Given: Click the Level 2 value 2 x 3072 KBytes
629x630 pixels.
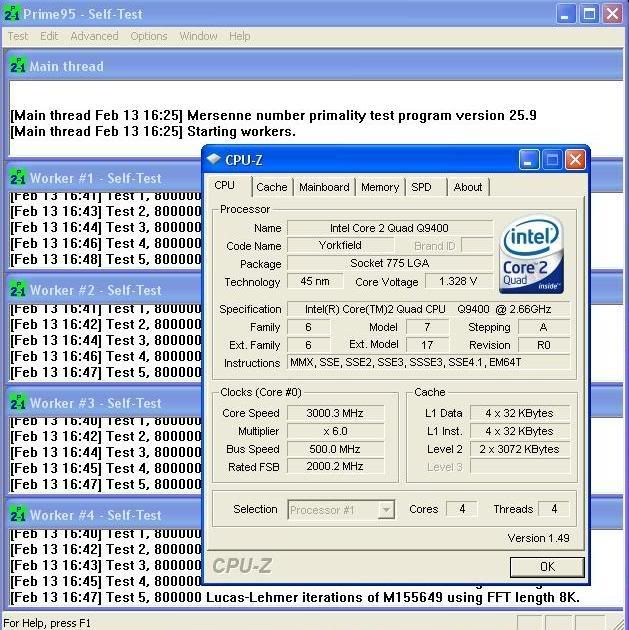Looking at the screenshot, I should pyautogui.click(x=520, y=449).
